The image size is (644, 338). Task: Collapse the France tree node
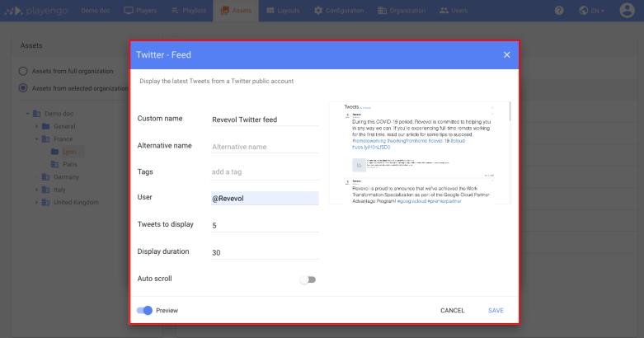[36, 139]
